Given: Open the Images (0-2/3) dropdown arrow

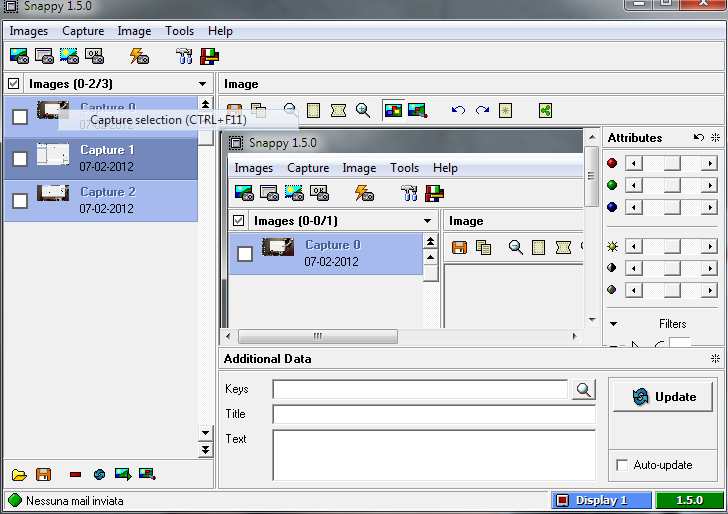Looking at the screenshot, I should pyautogui.click(x=202, y=84).
